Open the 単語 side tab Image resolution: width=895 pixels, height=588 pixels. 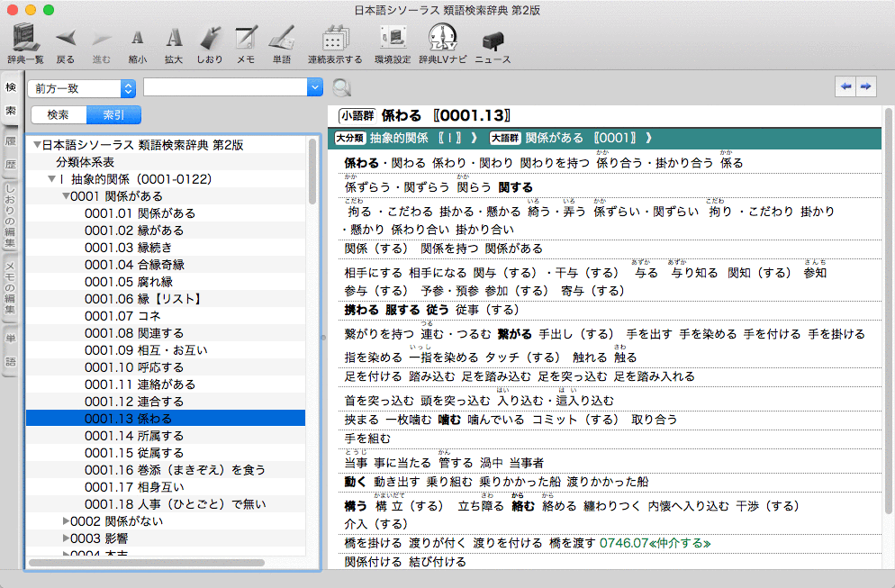tap(11, 348)
